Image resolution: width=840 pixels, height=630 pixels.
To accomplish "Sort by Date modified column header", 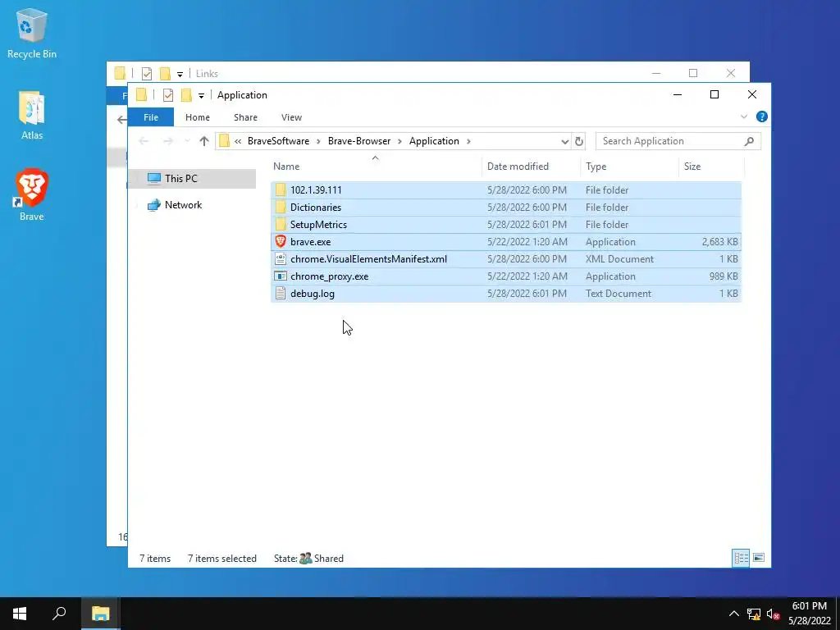I will pyautogui.click(x=531, y=167).
